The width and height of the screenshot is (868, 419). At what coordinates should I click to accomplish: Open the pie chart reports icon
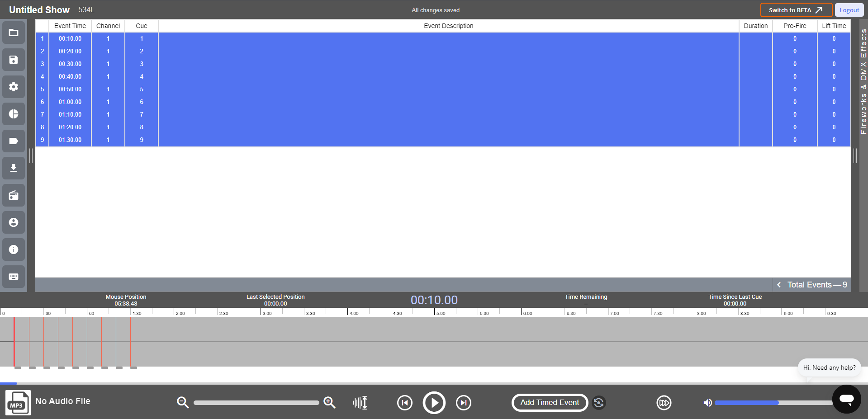click(14, 114)
